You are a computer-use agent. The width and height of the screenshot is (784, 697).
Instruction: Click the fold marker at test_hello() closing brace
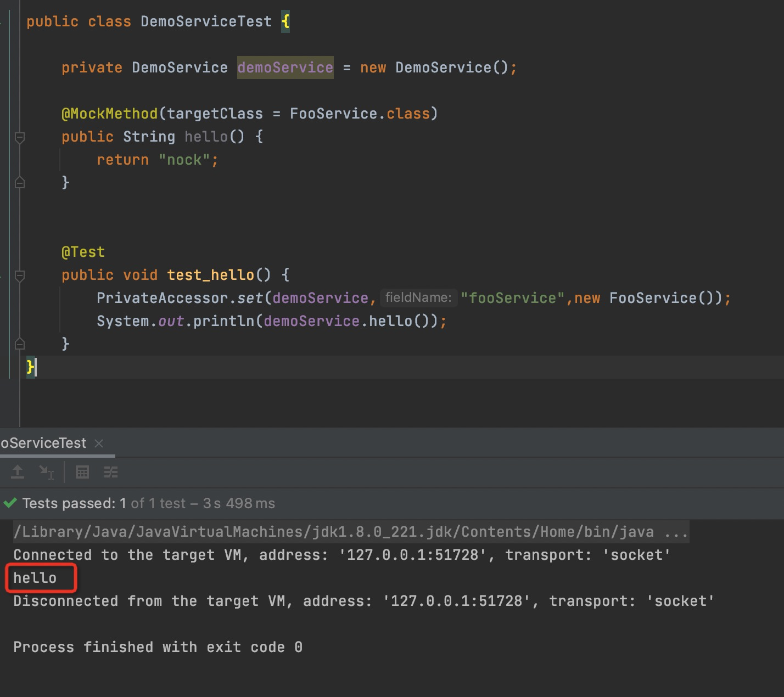coord(20,344)
